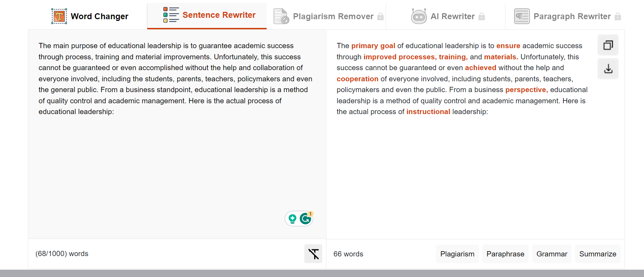Summarize the rewritten text
This screenshot has height=277, width=644.
598,254
